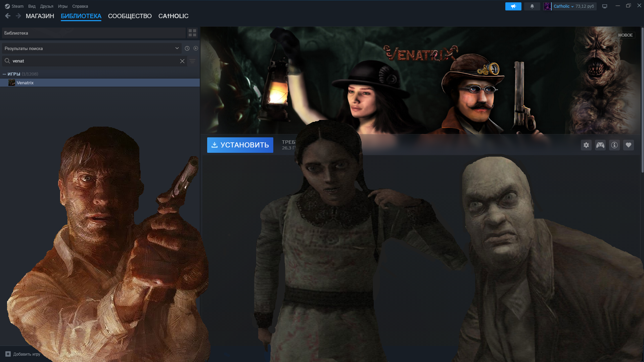Viewport: 644px width, 362px height.
Task: Expand the Результаты поиска dropdown
Action: click(92, 48)
